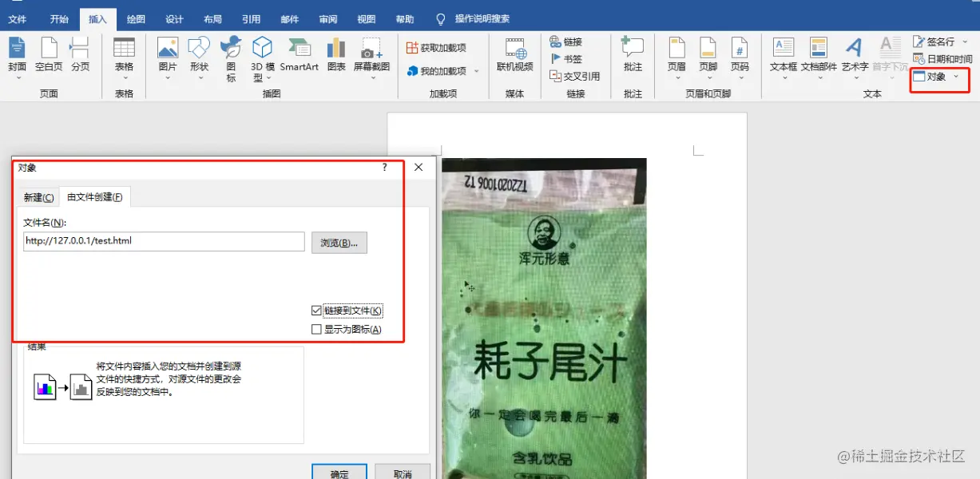This screenshot has width=980, height=479.
Task: Expand the cover page (封面) dropdown arrow
Action: 18,78
